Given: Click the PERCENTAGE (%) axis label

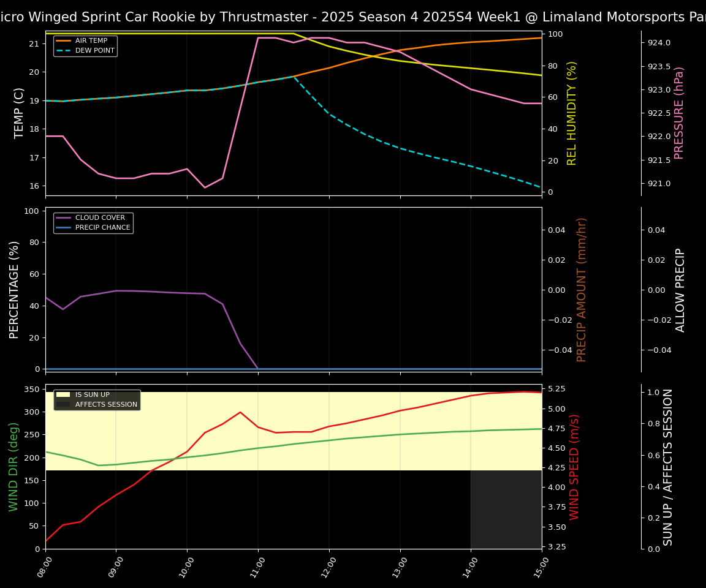Looking at the screenshot, I should (15, 289).
